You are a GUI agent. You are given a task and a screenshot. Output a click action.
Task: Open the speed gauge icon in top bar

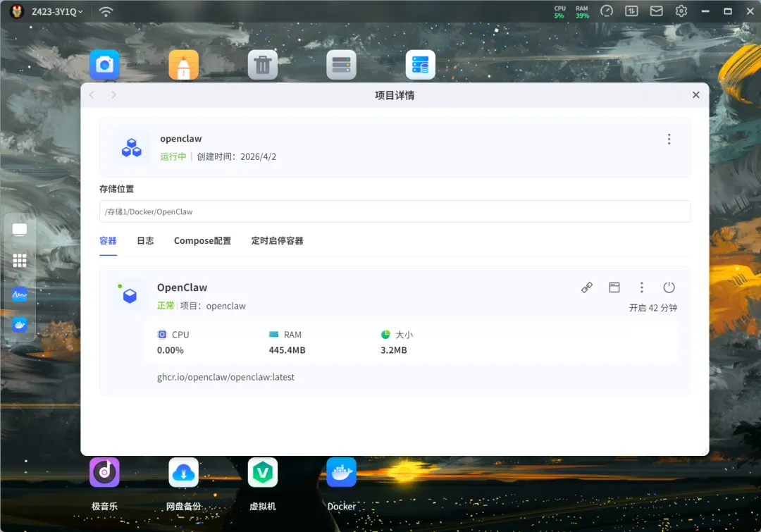tap(607, 11)
